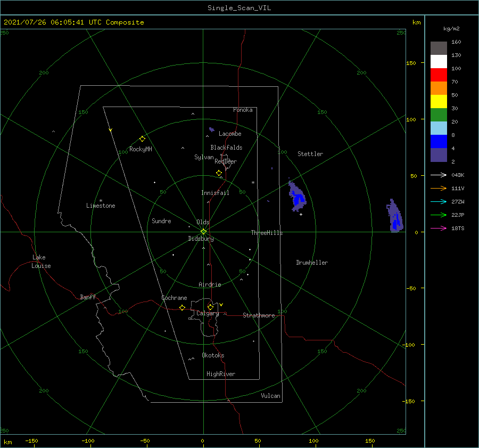Screen dimensions: 479x448
Task: Click the Lacombe label
Action: point(230,134)
